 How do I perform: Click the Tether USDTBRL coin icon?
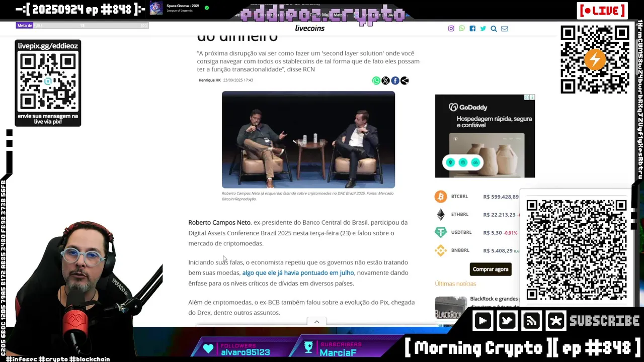[441, 232]
